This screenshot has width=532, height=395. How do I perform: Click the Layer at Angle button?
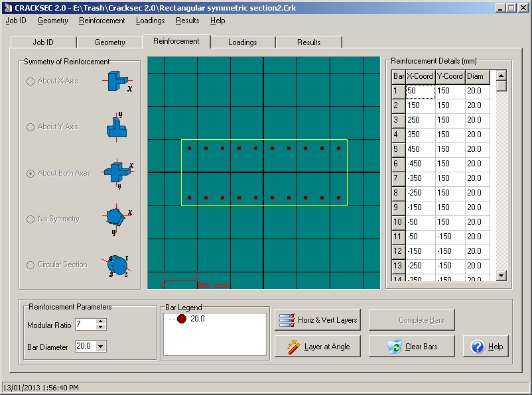(x=318, y=346)
